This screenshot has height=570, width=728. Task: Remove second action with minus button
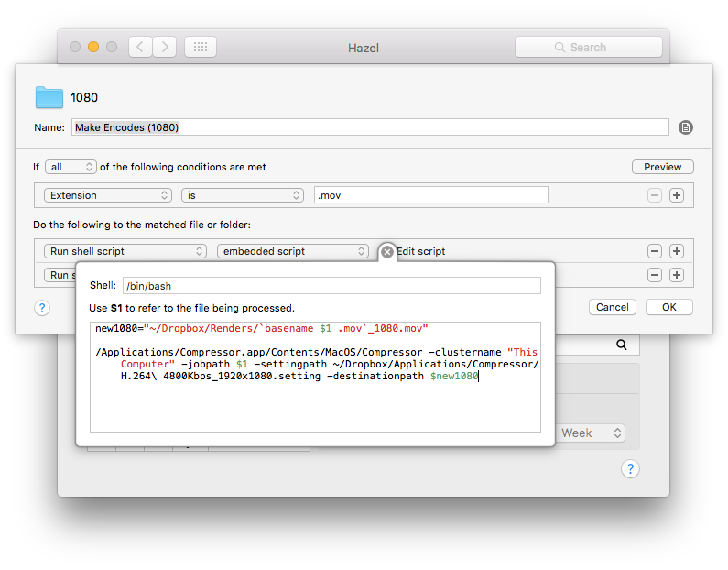(x=655, y=275)
